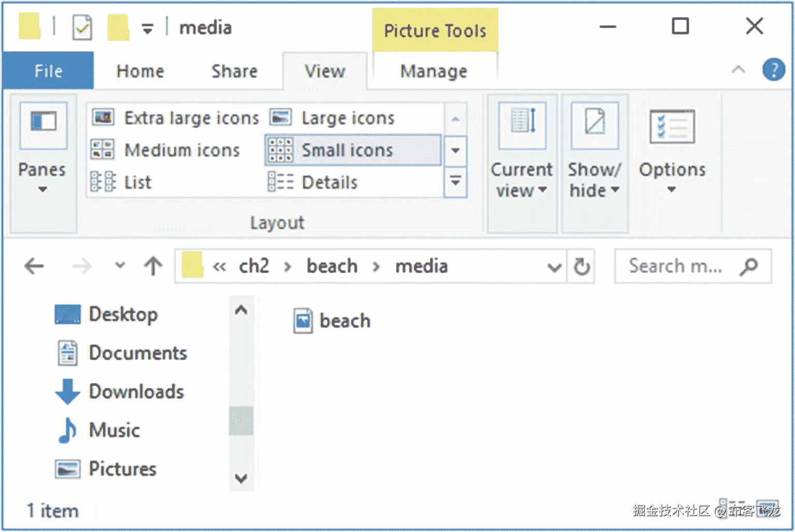795x532 pixels.
Task: Go up one folder level
Action: pos(153,267)
